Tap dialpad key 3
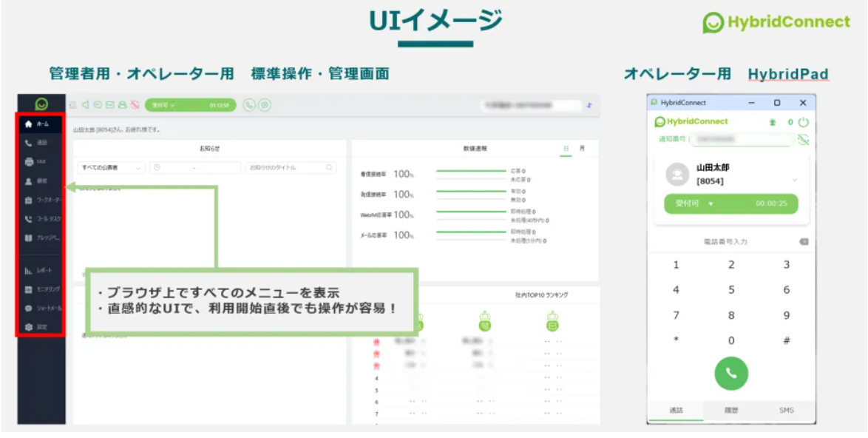 coord(787,265)
